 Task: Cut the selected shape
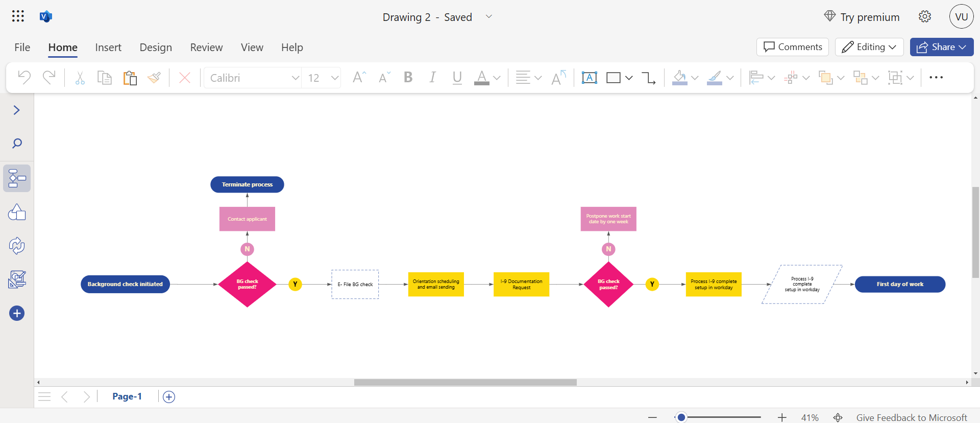click(x=80, y=78)
